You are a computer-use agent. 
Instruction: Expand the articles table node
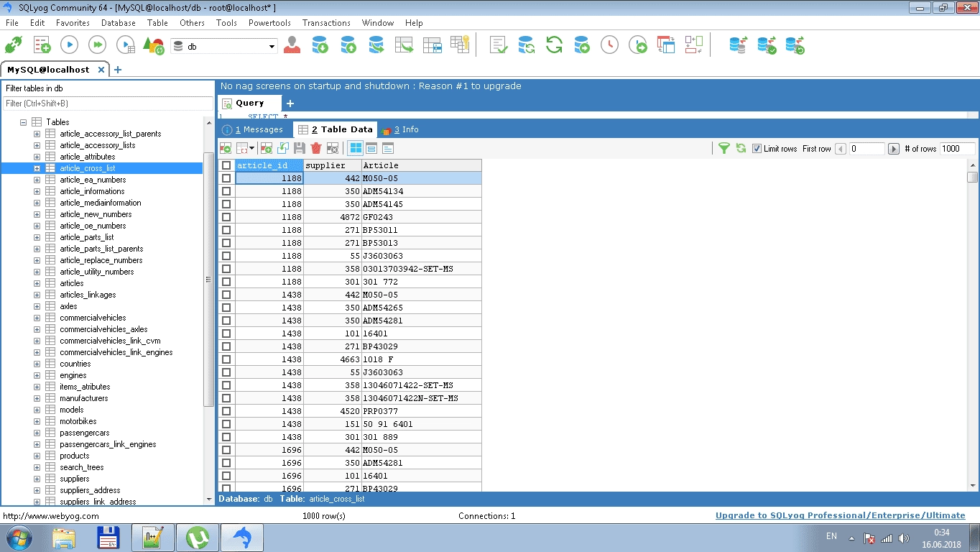point(37,283)
